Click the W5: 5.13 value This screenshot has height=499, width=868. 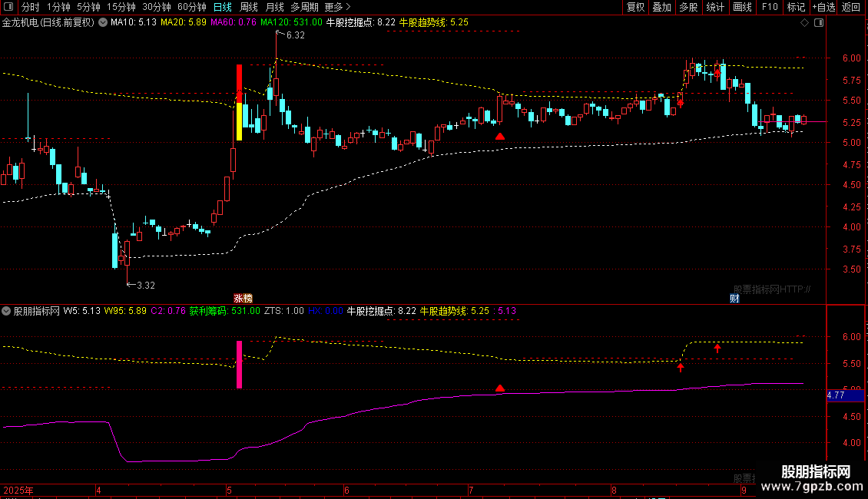coord(82,311)
